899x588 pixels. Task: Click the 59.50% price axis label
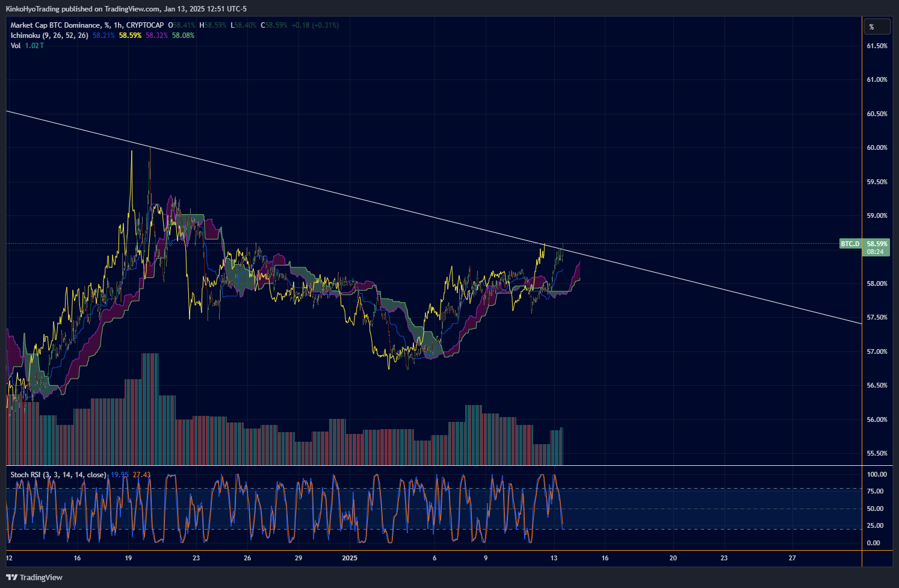[877, 182]
